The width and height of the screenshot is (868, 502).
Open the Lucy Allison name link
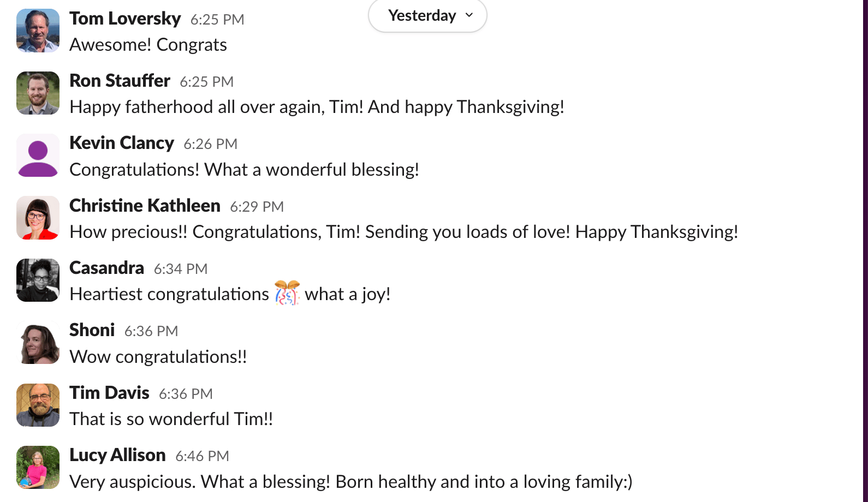117,455
